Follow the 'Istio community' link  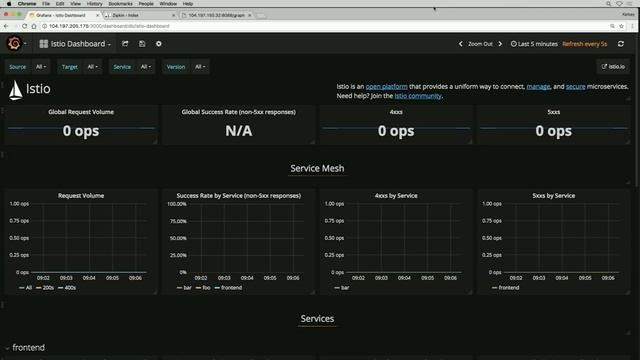(418, 96)
